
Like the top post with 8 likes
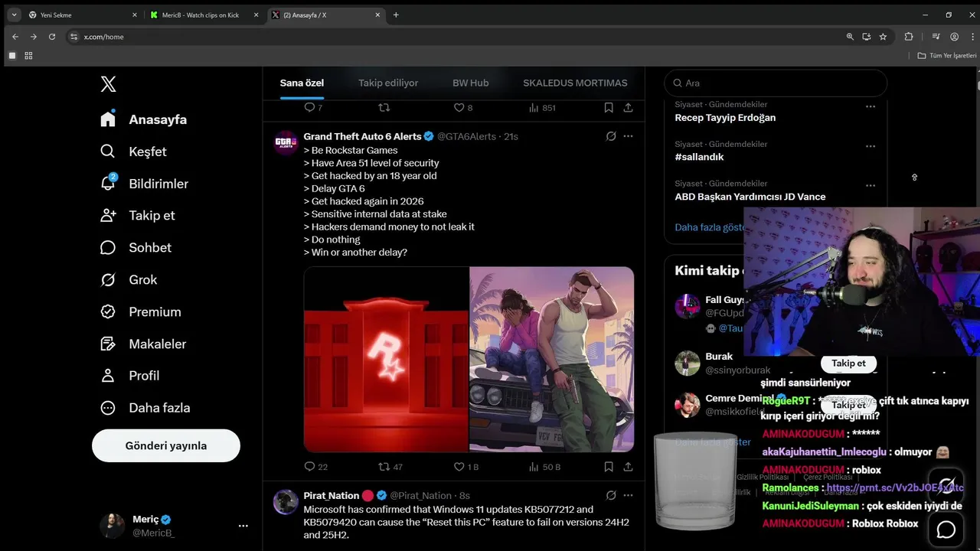tap(463, 108)
